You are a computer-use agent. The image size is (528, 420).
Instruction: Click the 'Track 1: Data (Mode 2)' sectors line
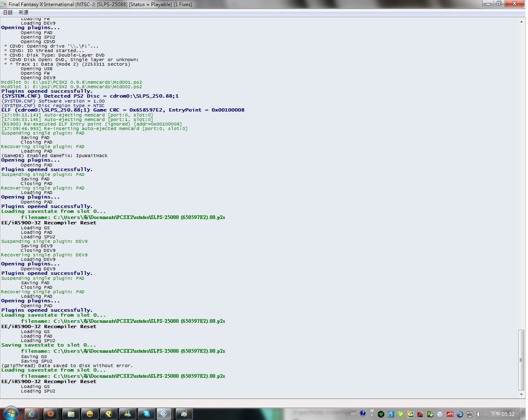(x=67, y=64)
